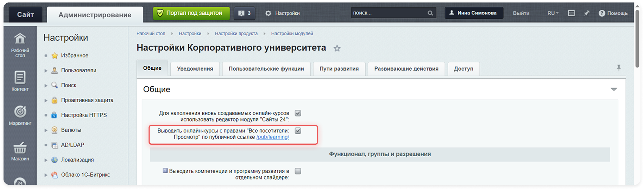Disable Сайты 24 editor checkbox
Viewport: 644px width, 190px height.
point(298,113)
